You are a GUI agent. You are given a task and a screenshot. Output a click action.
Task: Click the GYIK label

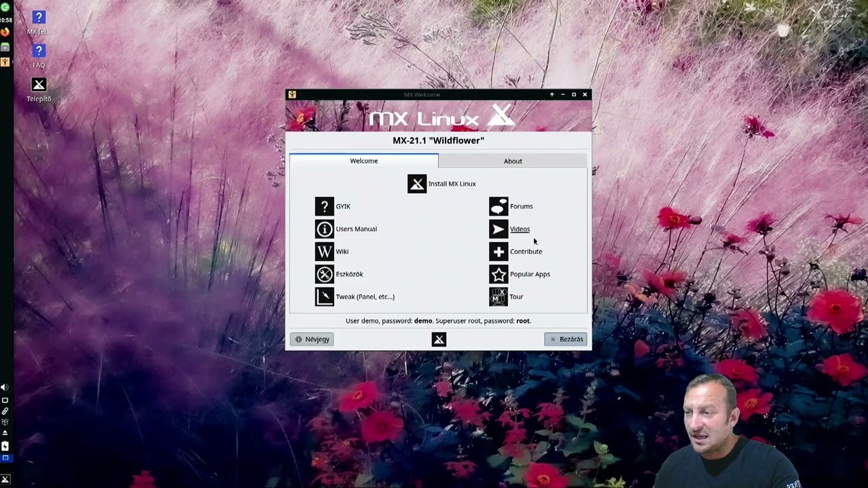point(343,206)
